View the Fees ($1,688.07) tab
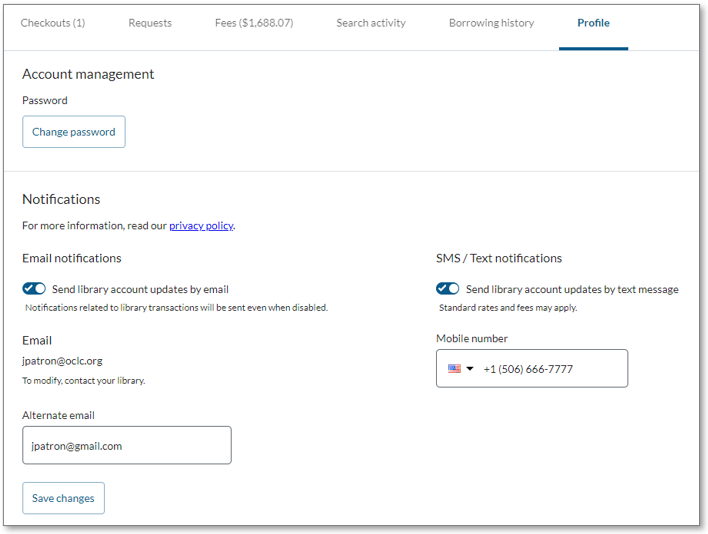Viewport: 708px width, 534px height. [x=254, y=23]
